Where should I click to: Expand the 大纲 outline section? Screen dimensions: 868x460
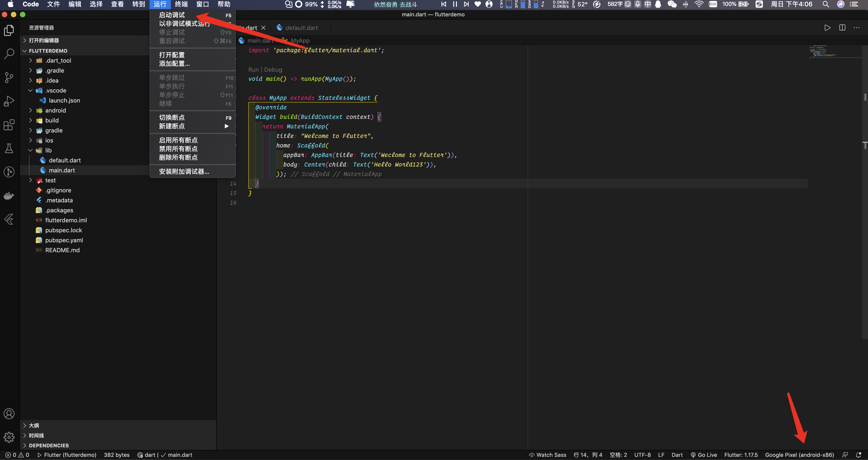34,426
